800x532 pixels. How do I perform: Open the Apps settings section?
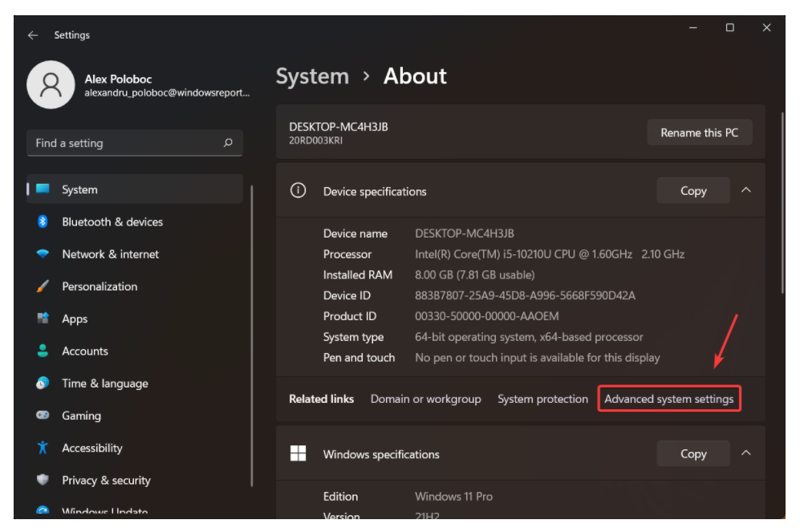click(x=75, y=319)
